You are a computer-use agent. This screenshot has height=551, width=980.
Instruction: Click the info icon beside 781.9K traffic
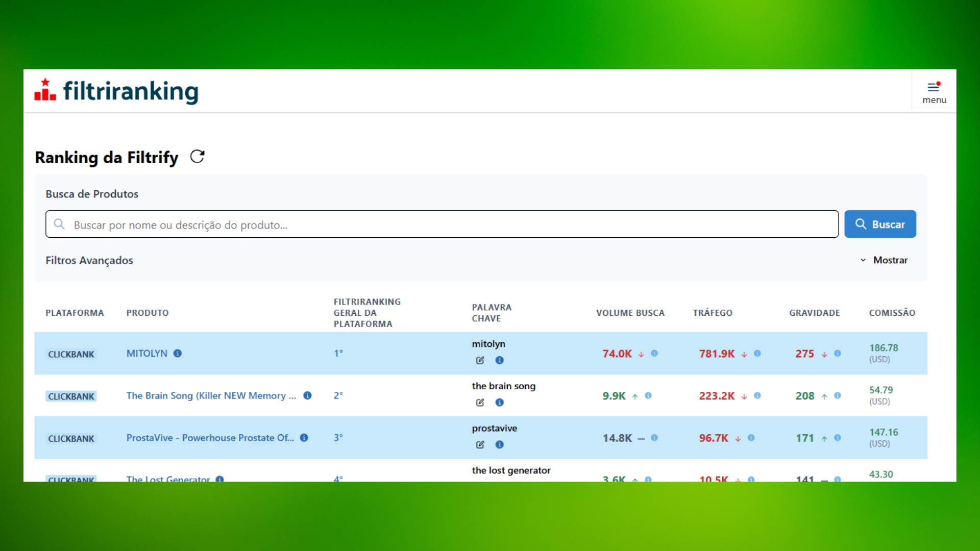pyautogui.click(x=757, y=353)
